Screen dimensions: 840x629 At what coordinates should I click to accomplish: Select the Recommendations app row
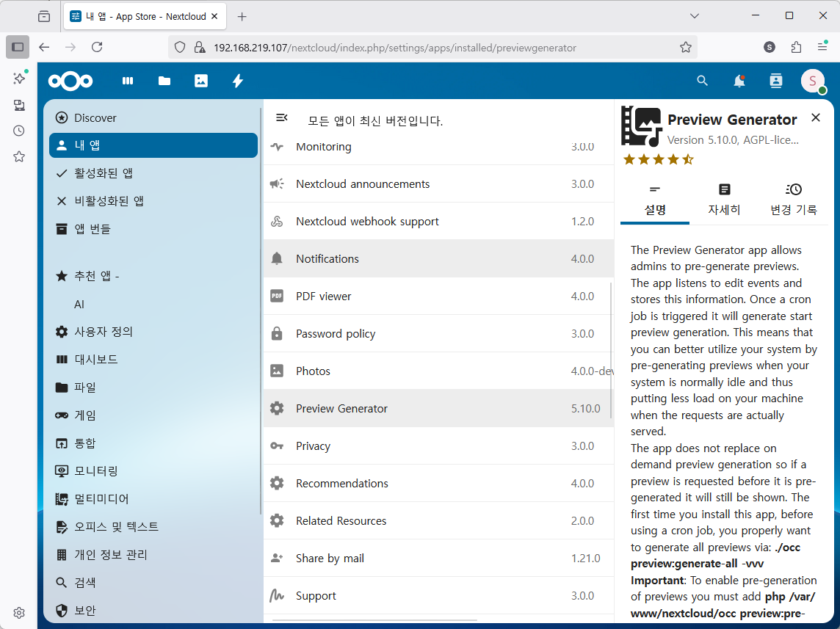click(x=438, y=484)
